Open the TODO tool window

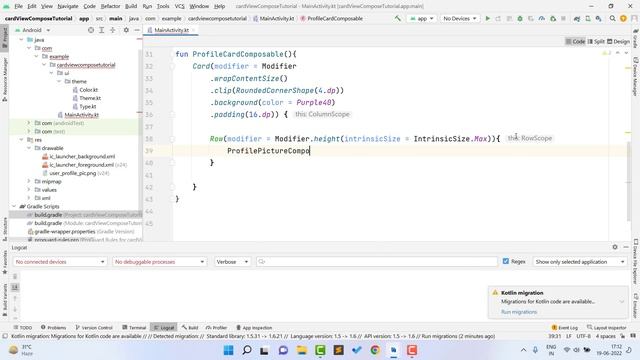22,327
